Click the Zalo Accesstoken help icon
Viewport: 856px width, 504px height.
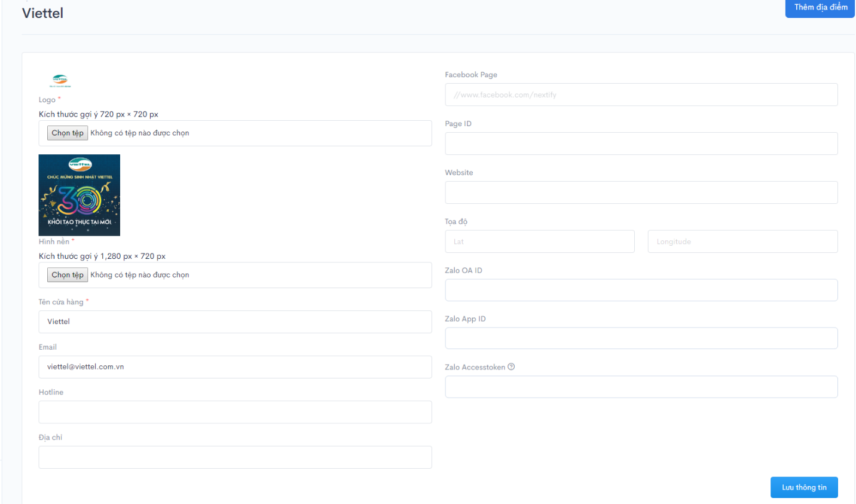click(x=511, y=366)
